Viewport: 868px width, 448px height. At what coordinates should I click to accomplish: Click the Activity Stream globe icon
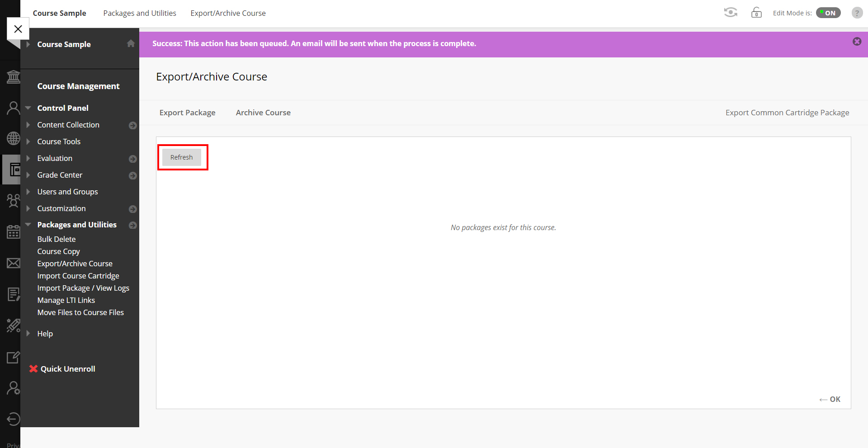point(13,138)
